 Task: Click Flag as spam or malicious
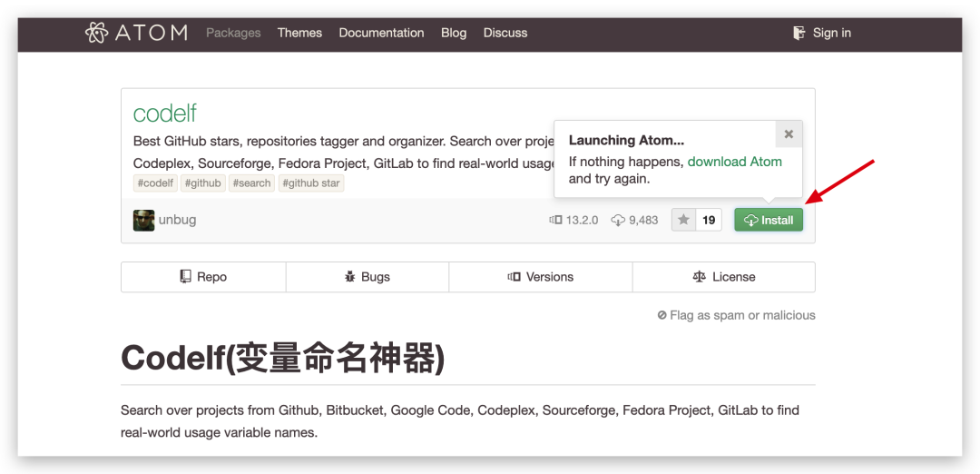click(x=736, y=315)
